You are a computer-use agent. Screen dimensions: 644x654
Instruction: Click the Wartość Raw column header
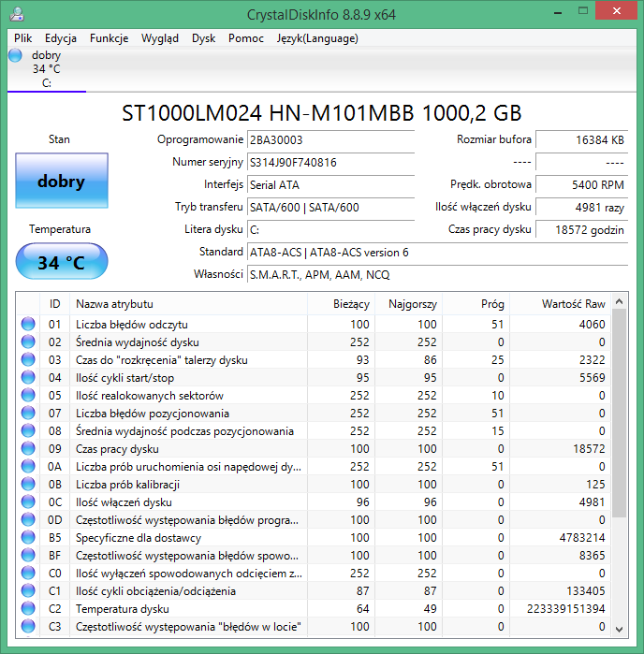click(560, 304)
